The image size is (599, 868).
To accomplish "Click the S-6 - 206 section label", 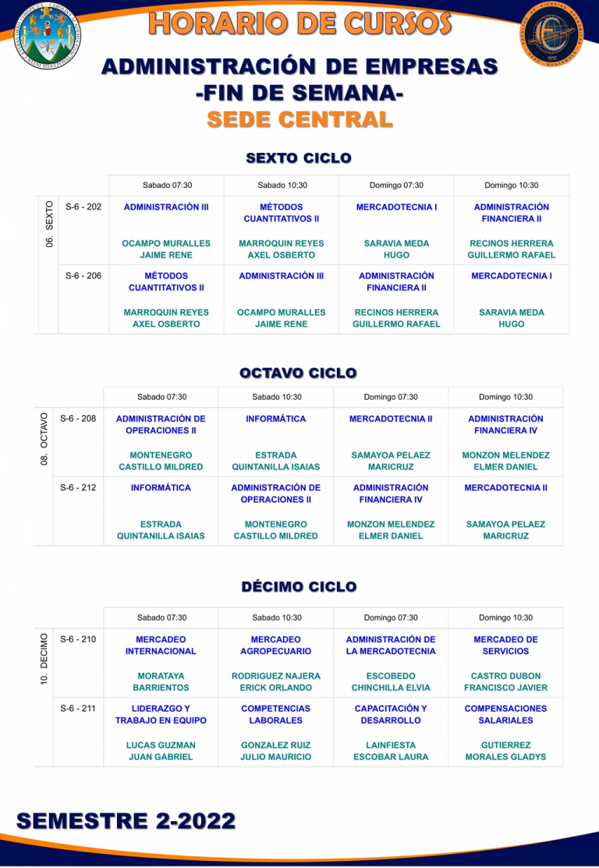I will point(83,276).
